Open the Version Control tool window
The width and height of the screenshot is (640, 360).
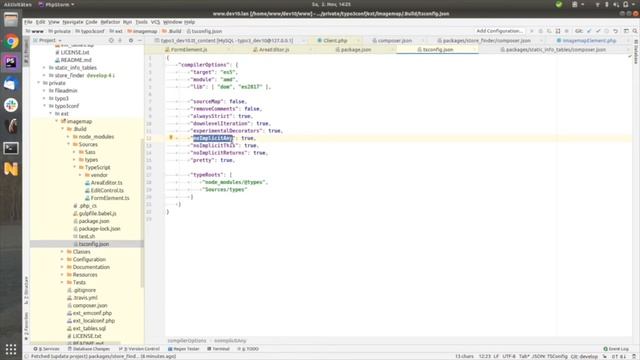pos(139,349)
